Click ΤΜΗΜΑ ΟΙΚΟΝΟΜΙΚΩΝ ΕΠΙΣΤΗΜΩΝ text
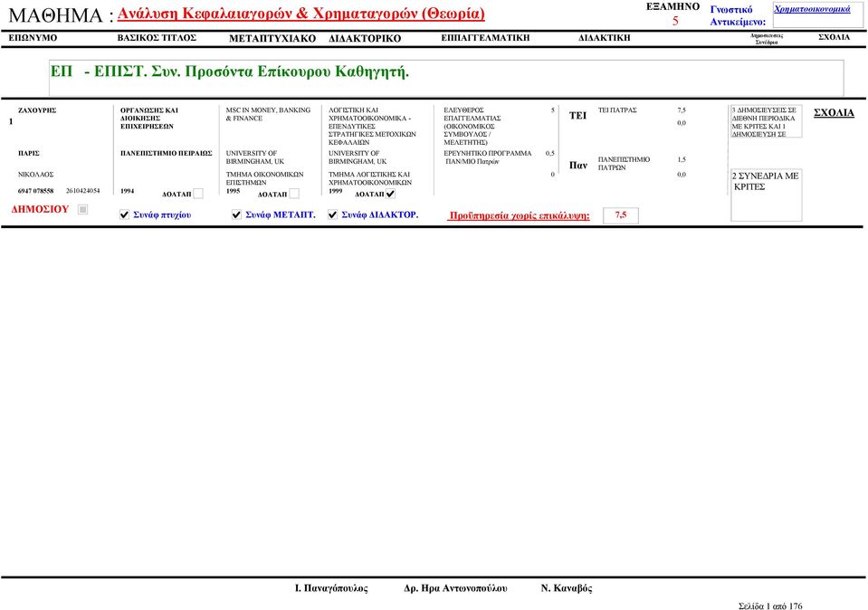This screenshot has width=868, height=610. [264, 178]
